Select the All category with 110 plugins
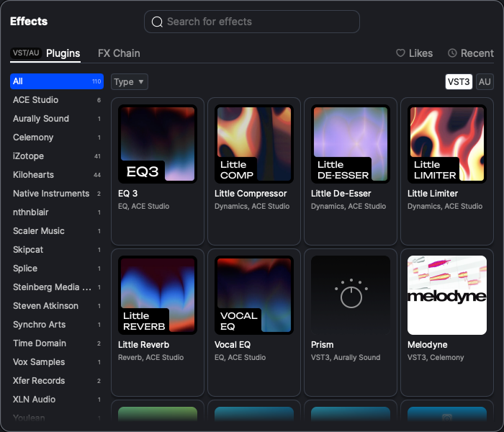This screenshot has height=432, width=504. click(x=57, y=81)
